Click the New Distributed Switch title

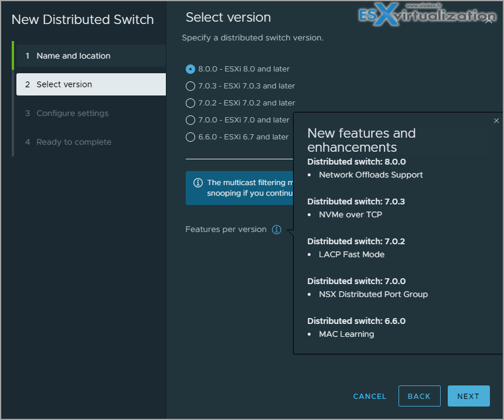(x=83, y=19)
